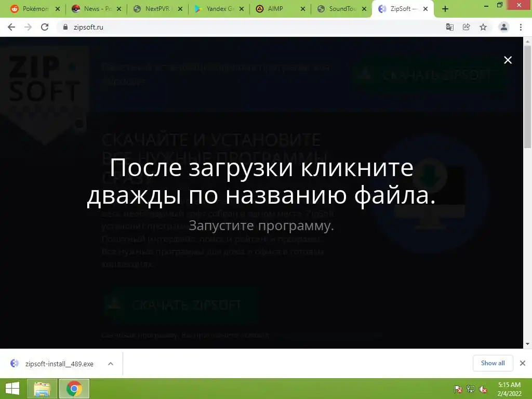This screenshot has width=532, height=399.
Task: Open the Chrome profile avatar menu
Action: (x=504, y=27)
